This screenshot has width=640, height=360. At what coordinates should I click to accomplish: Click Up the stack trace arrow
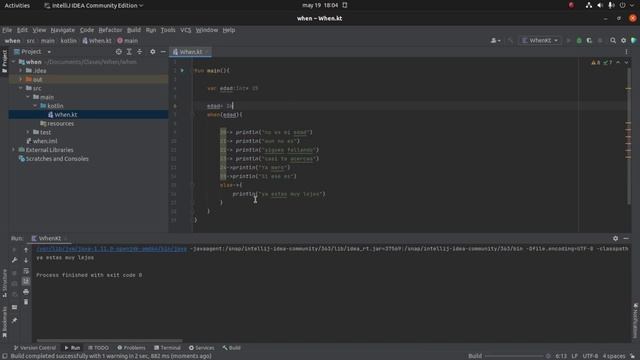click(x=26, y=250)
